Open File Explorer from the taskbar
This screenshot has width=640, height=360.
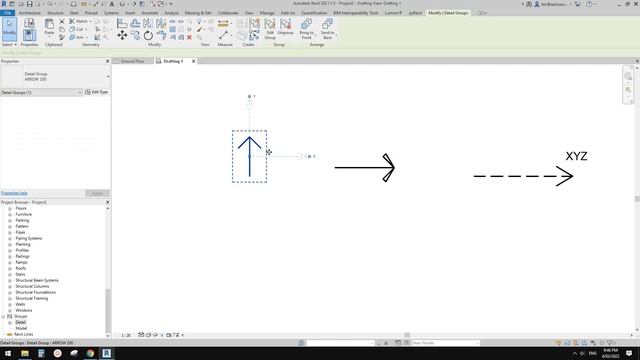[x=25, y=353]
